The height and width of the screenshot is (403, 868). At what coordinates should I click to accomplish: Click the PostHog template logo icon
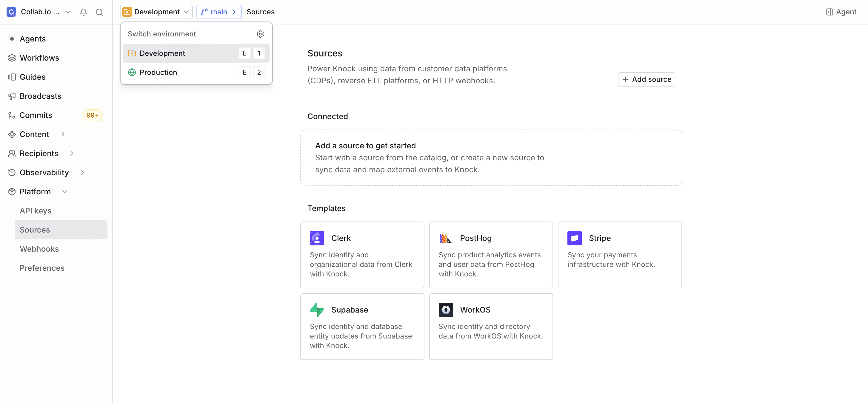(445, 238)
